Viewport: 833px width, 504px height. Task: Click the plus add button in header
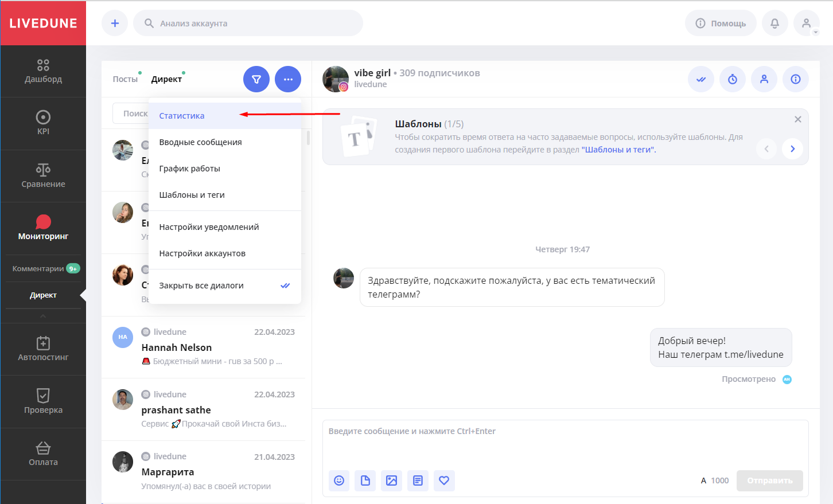(x=115, y=23)
